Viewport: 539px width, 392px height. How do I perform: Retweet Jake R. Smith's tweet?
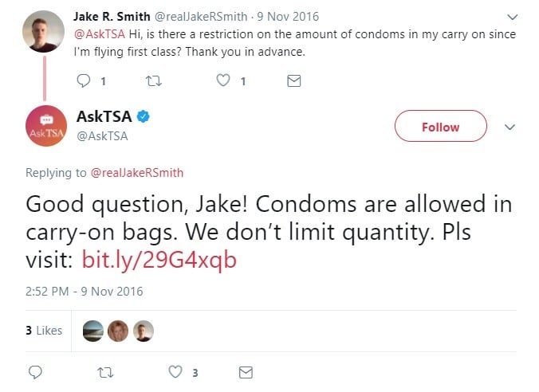coord(153,81)
